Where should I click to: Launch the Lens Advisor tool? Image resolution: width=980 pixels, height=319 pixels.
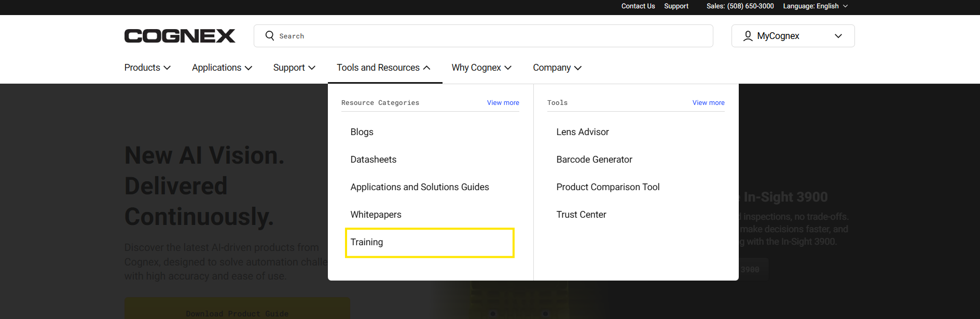coord(583,132)
